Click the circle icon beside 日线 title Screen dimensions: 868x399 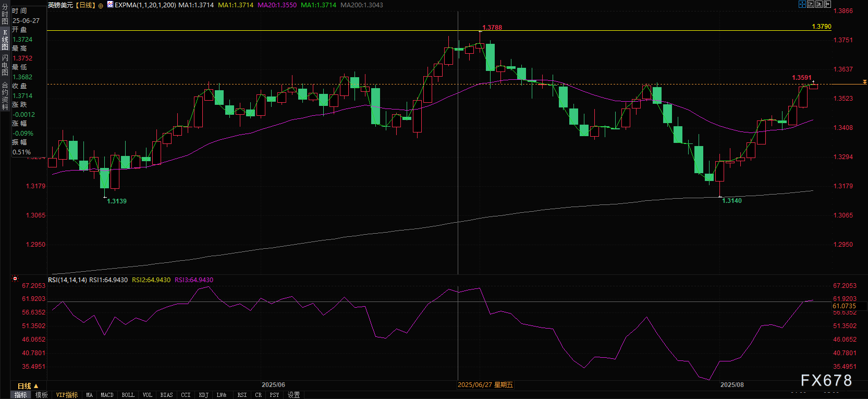(x=101, y=5)
